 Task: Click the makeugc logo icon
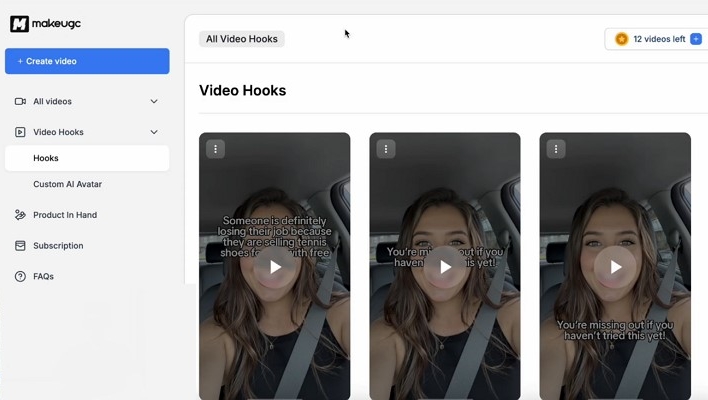pos(19,24)
